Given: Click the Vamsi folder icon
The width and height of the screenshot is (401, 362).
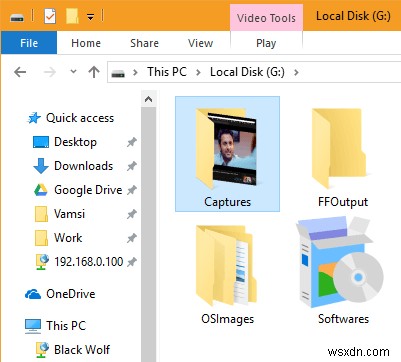Looking at the screenshot, I should point(41,214).
